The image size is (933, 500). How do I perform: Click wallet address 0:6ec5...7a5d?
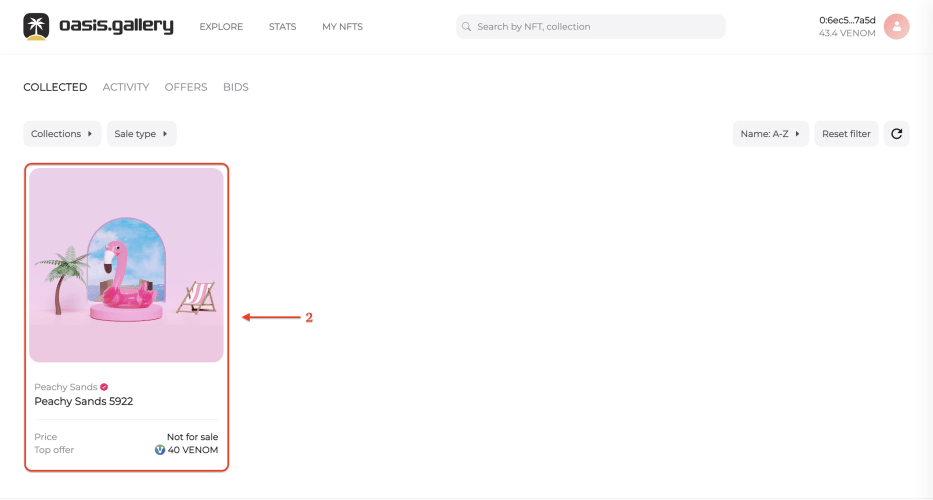click(847, 20)
